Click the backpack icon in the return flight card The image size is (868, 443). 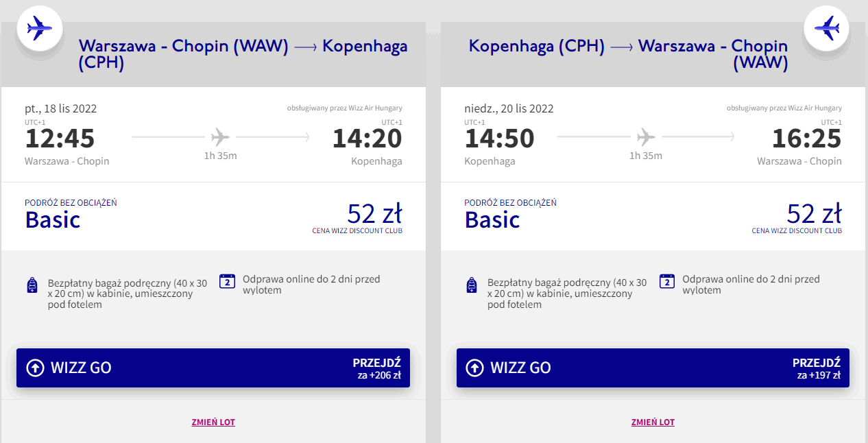[471, 285]
